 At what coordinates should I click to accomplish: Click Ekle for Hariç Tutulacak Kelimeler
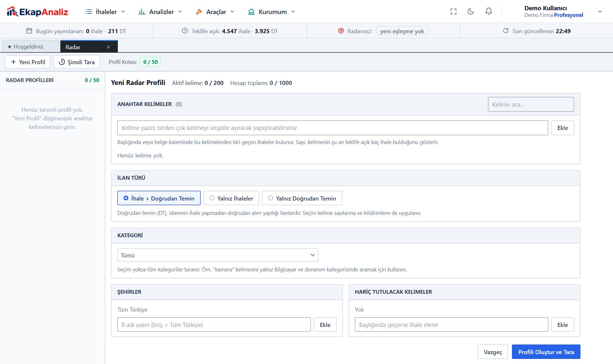[563, 325]
